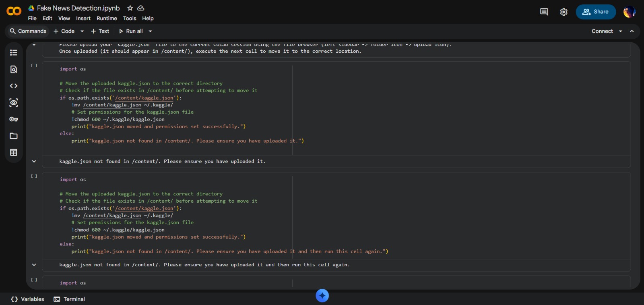Open the Secrets key icon panel

click(14, 119)
